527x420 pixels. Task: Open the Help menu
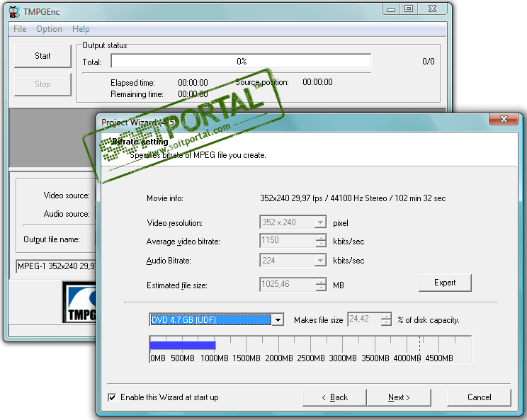coord(81,29)
